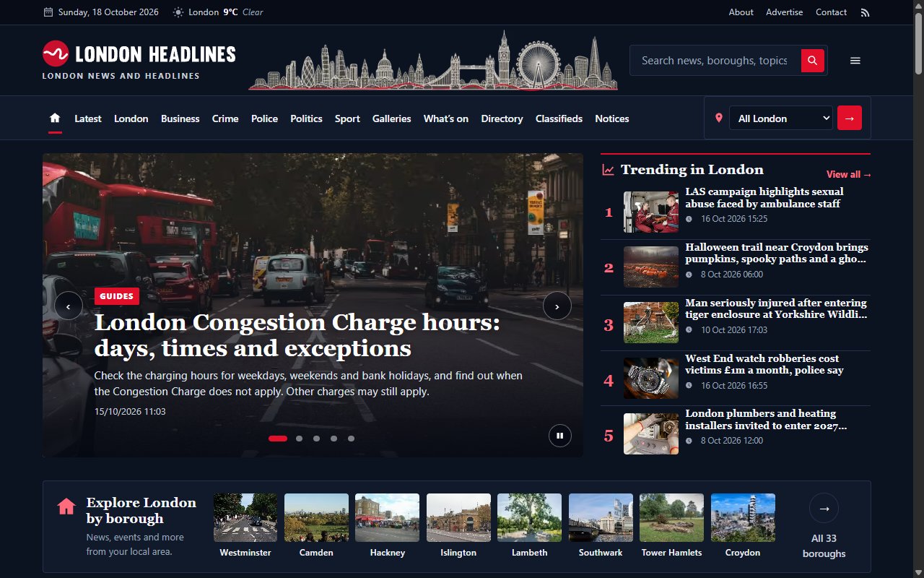Screen dimensions: 924x578
Task: Open the LAS campaign trending article
Action: [x=764, y=198]
